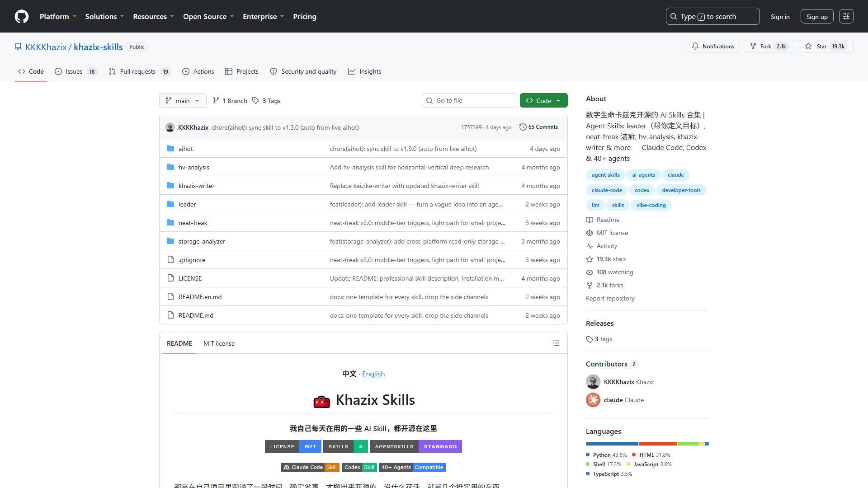Screen dimensions: 868x488
Task: Switch to the Insights tab
Action: 365,71
